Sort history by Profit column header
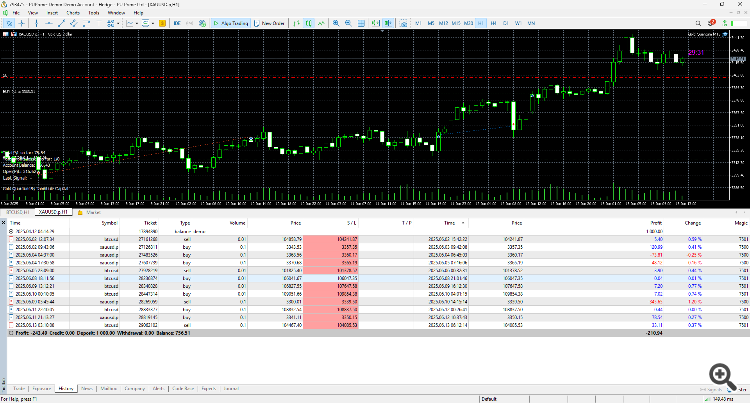This screenshot has height=403, width=750. coord(656,223)
